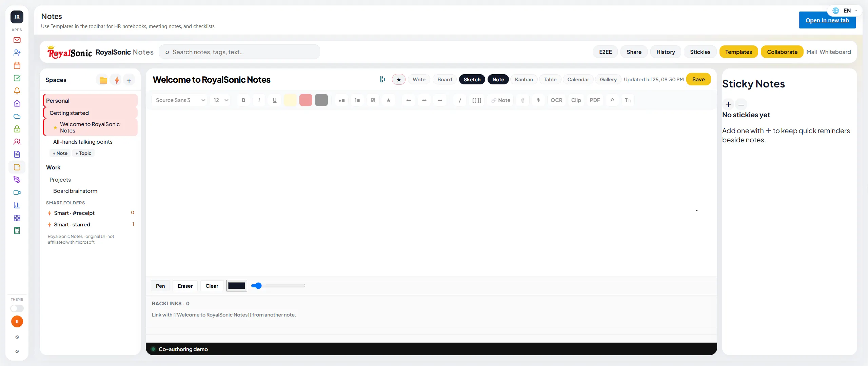This screenshot has width=868, height=366.
Task: Open the bell notifications icon in sidebar
Action: (17, 91)
